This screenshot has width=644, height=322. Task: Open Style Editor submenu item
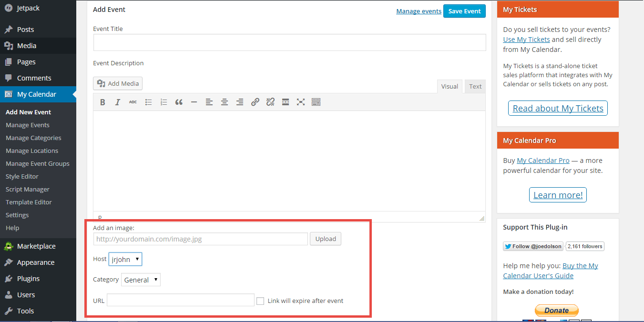22,176
